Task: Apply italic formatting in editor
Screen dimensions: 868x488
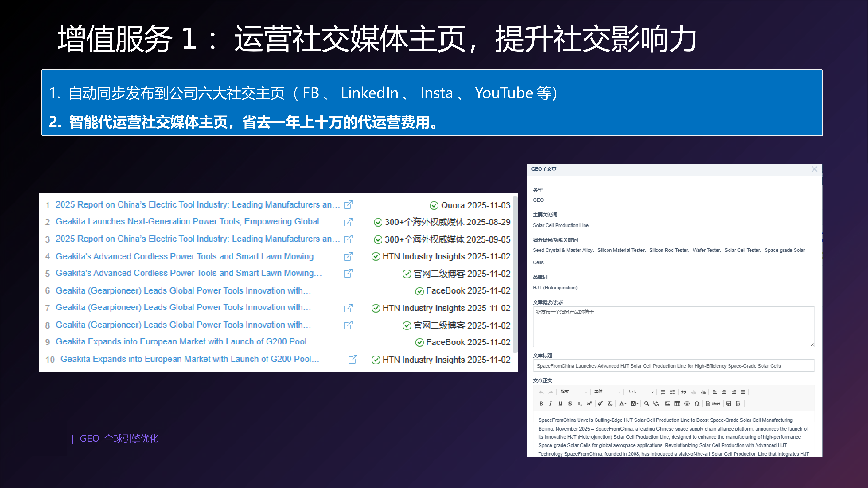Action: 551,403
